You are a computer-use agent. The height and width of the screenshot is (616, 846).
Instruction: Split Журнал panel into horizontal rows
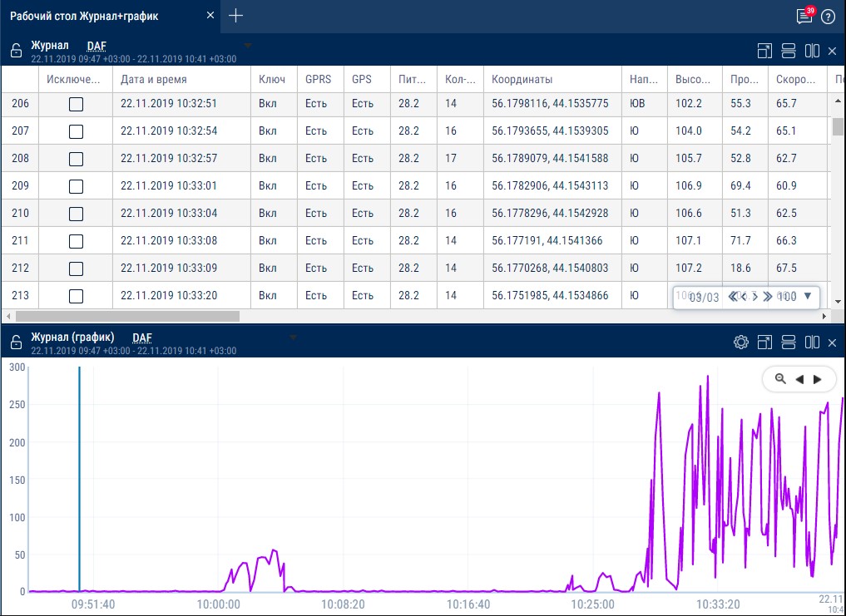789,51
